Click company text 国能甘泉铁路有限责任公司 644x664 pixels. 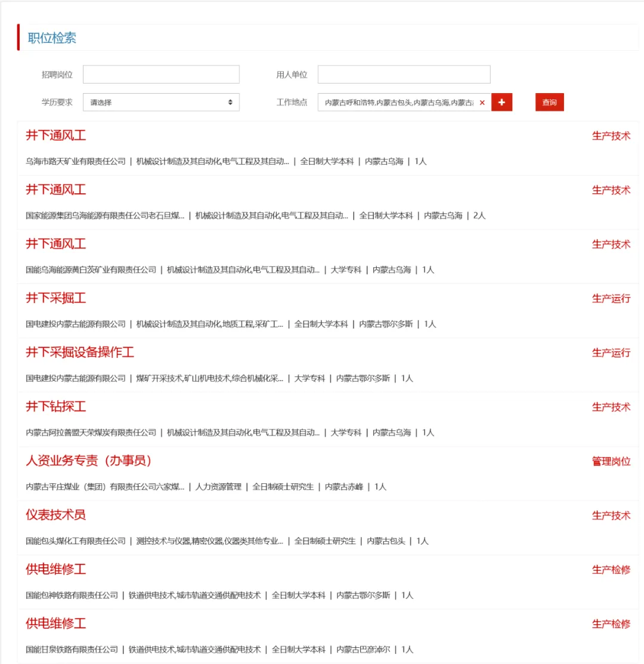click(72, 649)
